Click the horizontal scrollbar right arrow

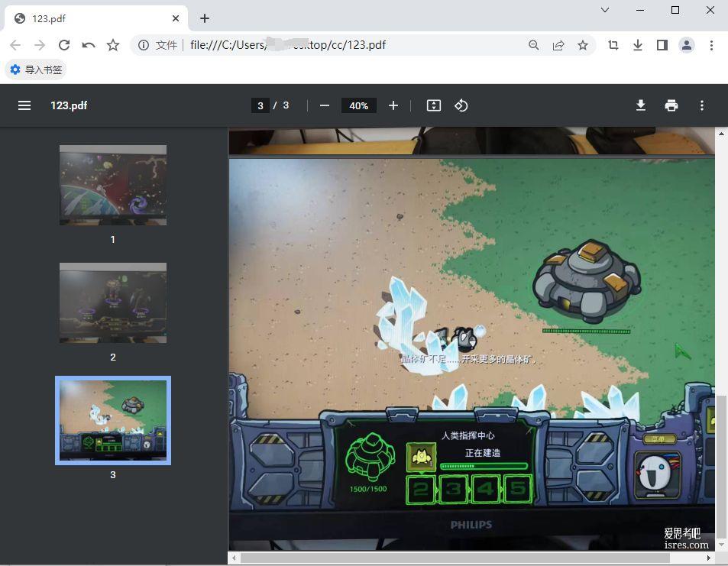[x=708, y=558]
